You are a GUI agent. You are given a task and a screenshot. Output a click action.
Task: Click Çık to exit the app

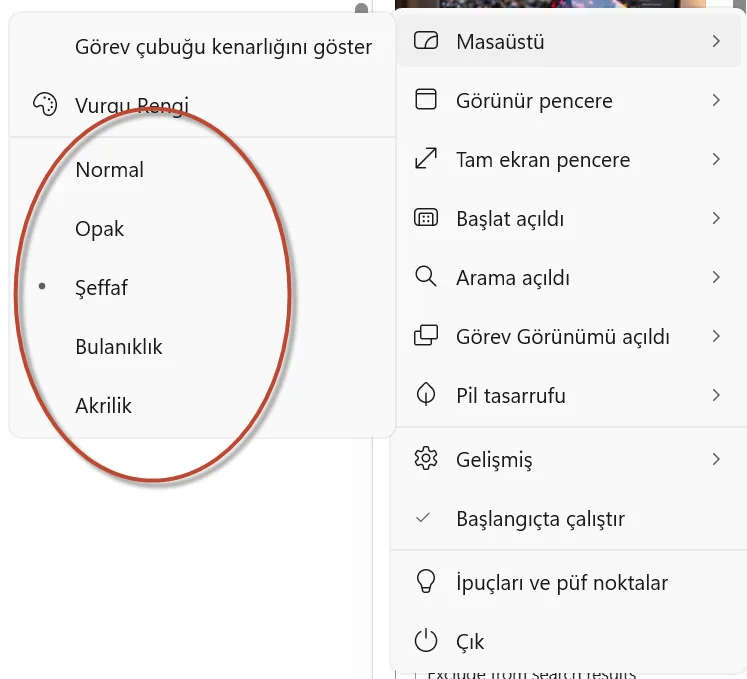(x=470, y=641)
